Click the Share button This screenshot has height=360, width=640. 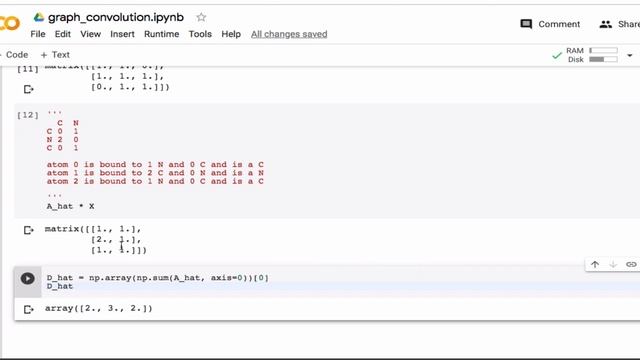(x=619, y=24)
